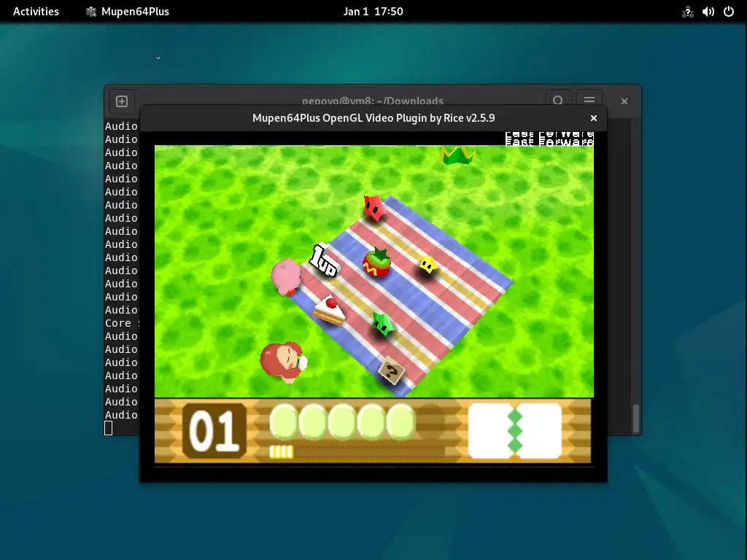Click the green star item

tap(383, 323)
